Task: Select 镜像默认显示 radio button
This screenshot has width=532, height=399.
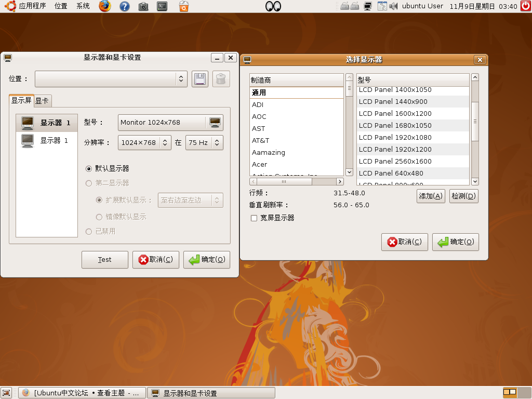Action: 99,217
